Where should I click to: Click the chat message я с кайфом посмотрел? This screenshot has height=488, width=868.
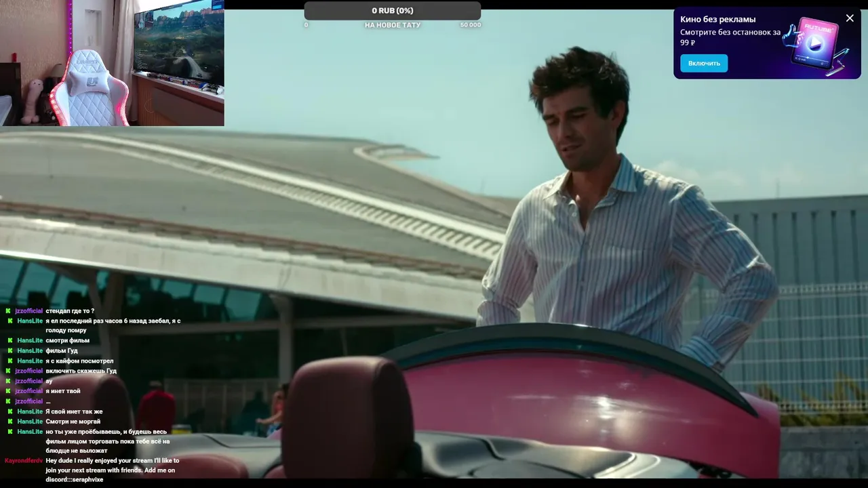[x=79, y=361]
